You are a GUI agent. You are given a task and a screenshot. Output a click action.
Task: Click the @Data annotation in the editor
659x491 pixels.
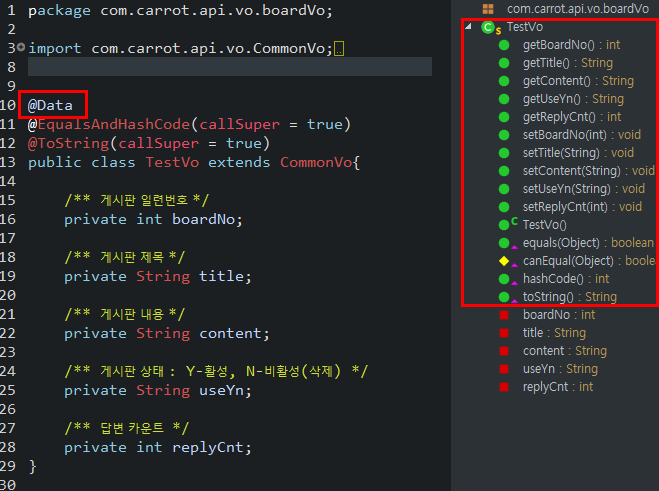pyautogui.click(x=50, y=105)
